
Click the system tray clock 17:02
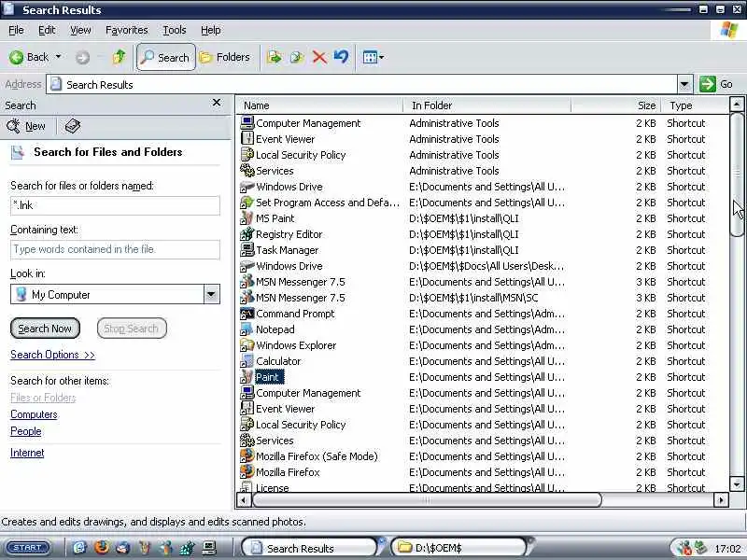(728, 549)
